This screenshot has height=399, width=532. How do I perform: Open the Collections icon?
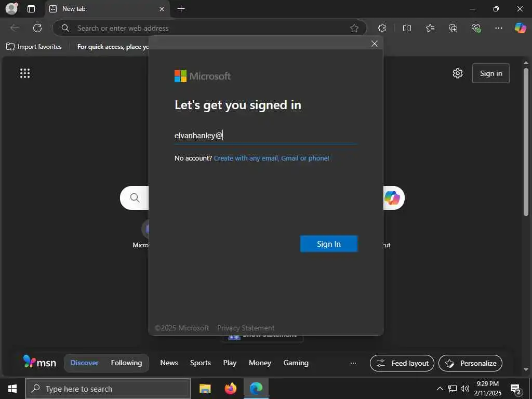point(453,28)
